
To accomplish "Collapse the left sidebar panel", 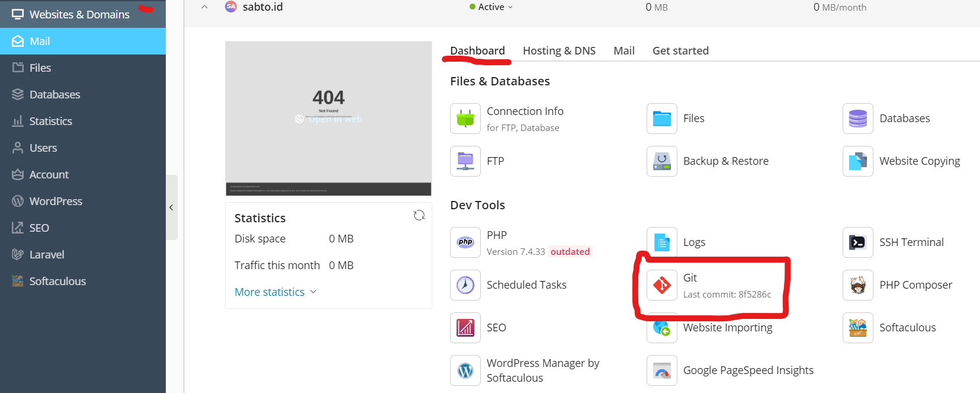I will click(x=171, y=207).
